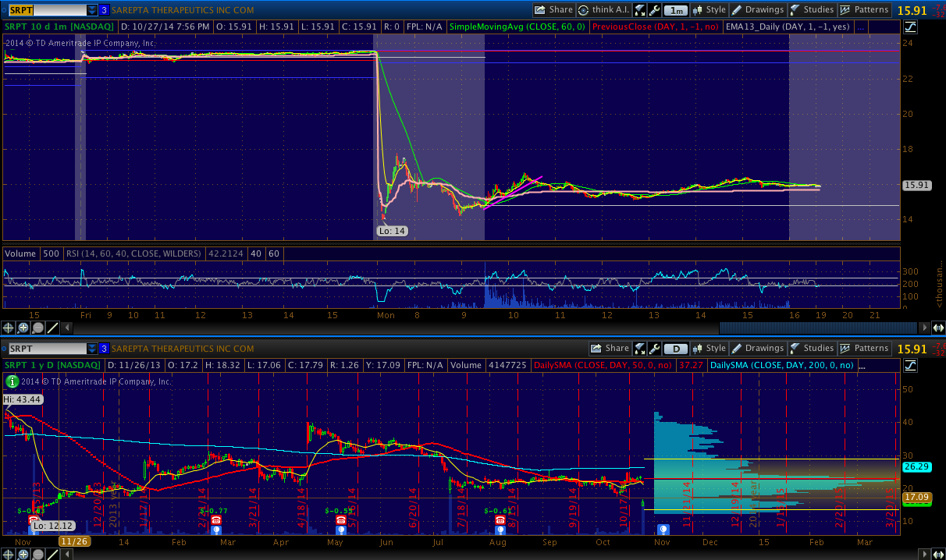Select the crosshair pan tool below upper chart
The height and width of the screenshot is (560, 946).
tap(9, 328)
